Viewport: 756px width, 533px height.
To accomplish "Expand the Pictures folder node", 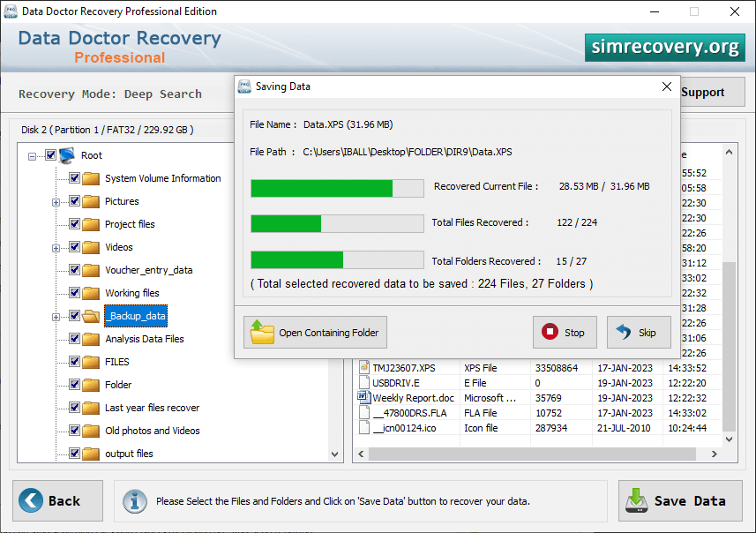I will 56,203.
